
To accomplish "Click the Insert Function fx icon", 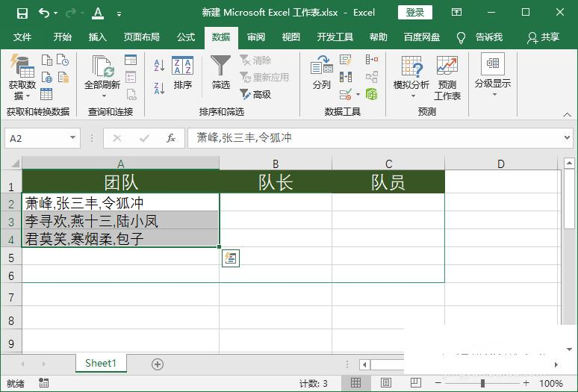I will click(x=171, y=138).
